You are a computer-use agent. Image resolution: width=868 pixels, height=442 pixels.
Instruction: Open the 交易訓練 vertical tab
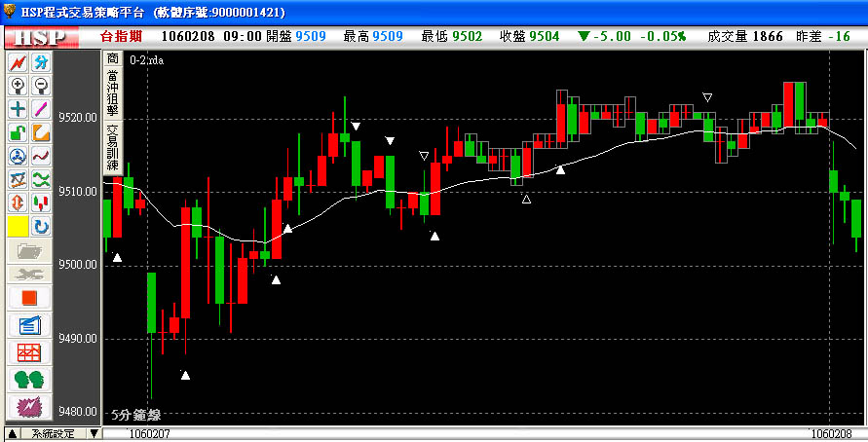[x=112, y=147]
